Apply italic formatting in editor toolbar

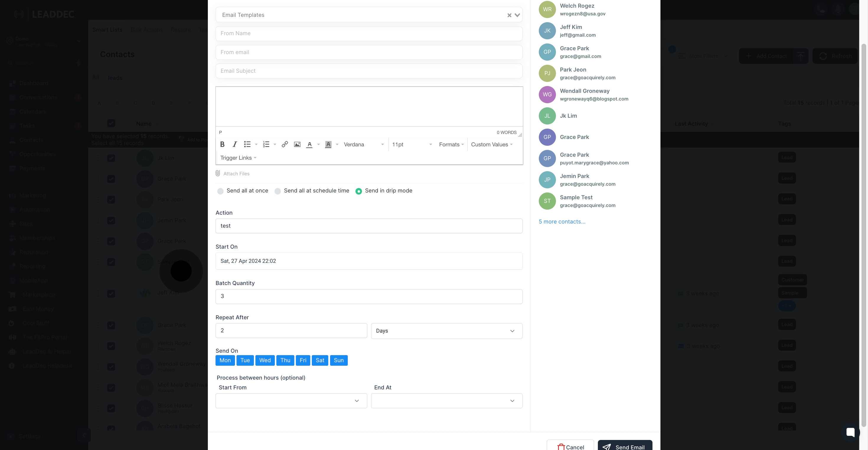click(234, 144)
